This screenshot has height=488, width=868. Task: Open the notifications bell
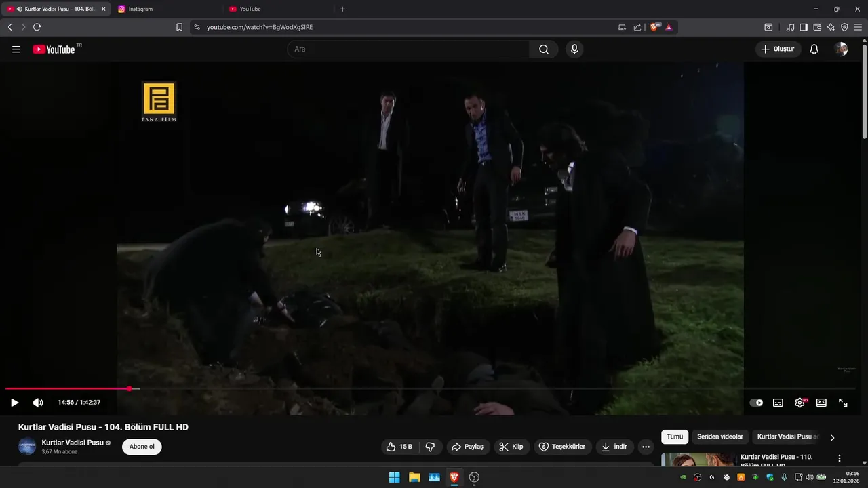pos(814,49)
